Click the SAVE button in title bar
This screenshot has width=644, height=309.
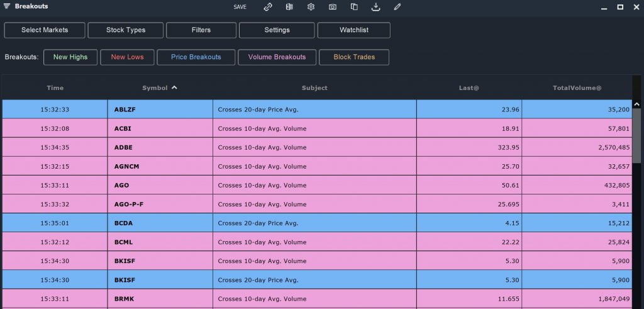(240, 7)
